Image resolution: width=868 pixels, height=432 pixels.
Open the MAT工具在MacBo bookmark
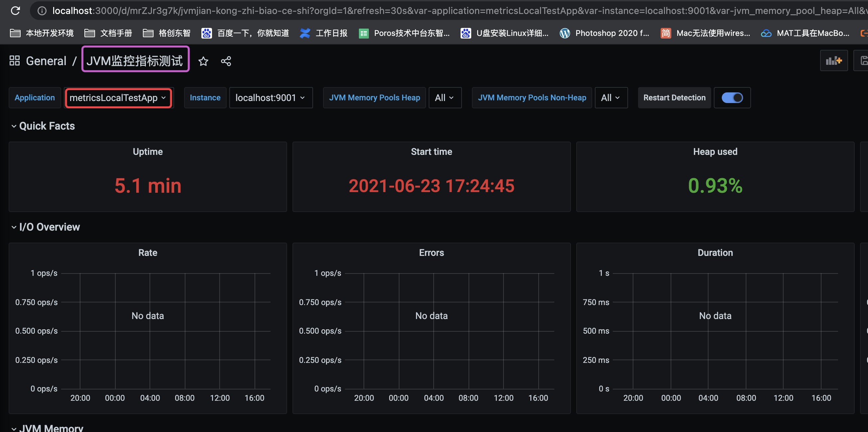click(x=805, y=33)
